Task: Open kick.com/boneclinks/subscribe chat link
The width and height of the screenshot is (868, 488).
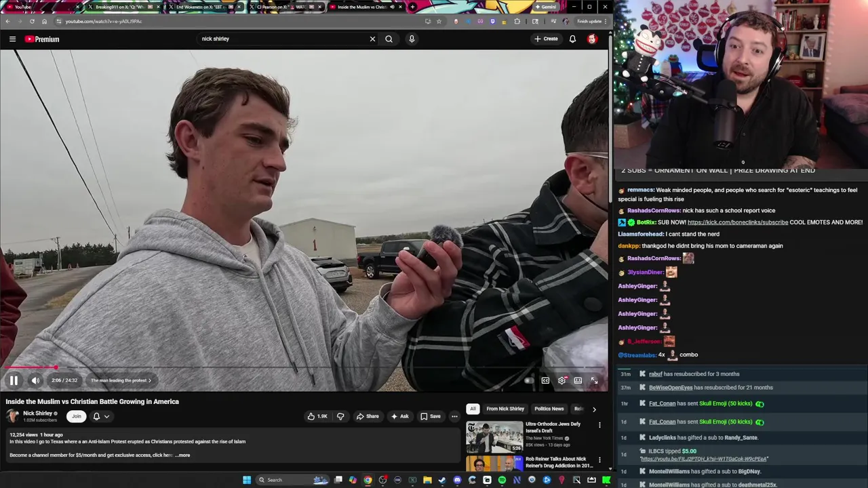Action: tap(738, 222)
